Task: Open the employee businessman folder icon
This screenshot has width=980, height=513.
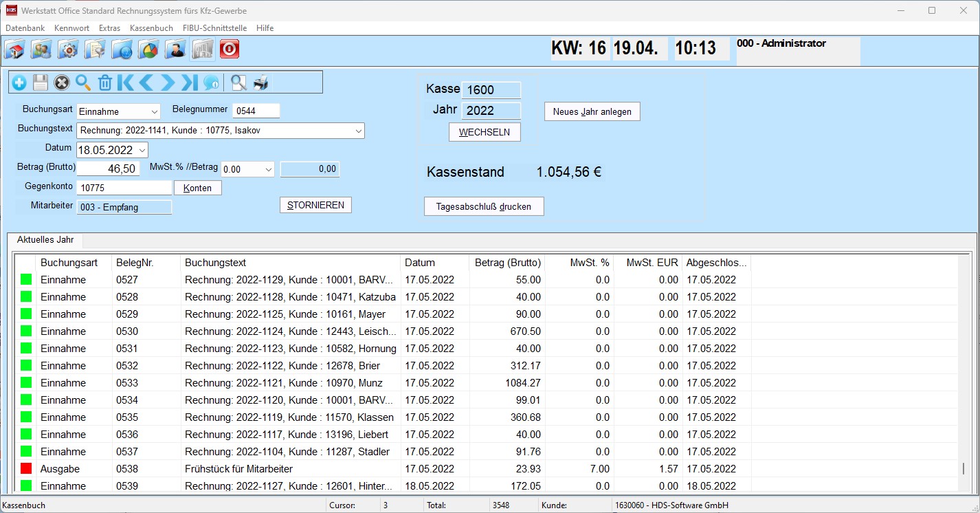Action: pyautogui.click(x=175, y=50)
